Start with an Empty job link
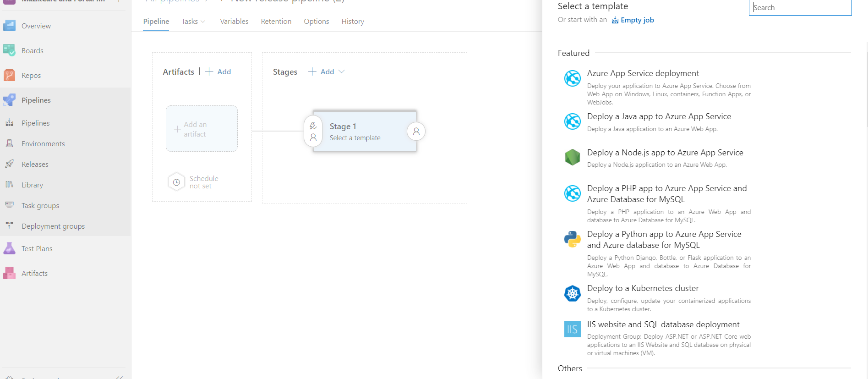The width and height of the screenshot is (868, 379). [637, 20]
